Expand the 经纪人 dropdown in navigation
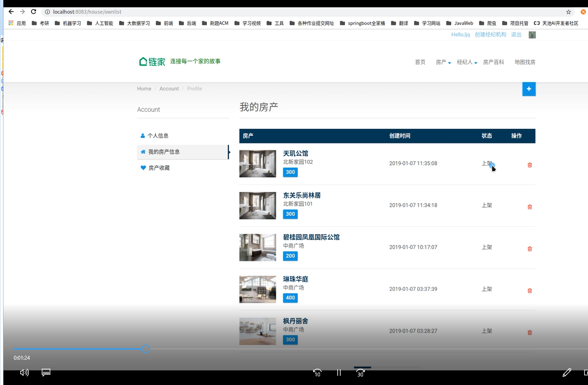 click(x=467, y=62)
